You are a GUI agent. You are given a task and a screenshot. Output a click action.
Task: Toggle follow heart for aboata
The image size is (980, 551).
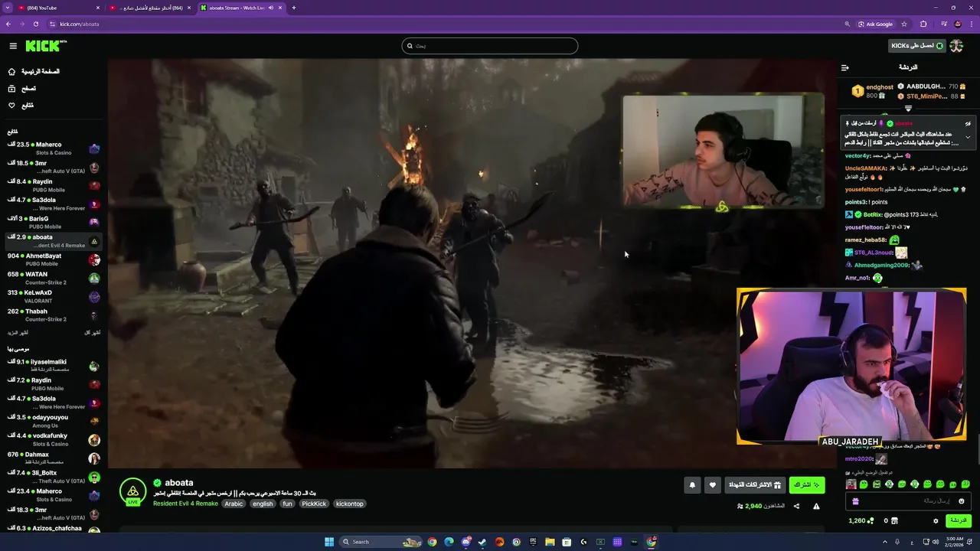[713, 485]
